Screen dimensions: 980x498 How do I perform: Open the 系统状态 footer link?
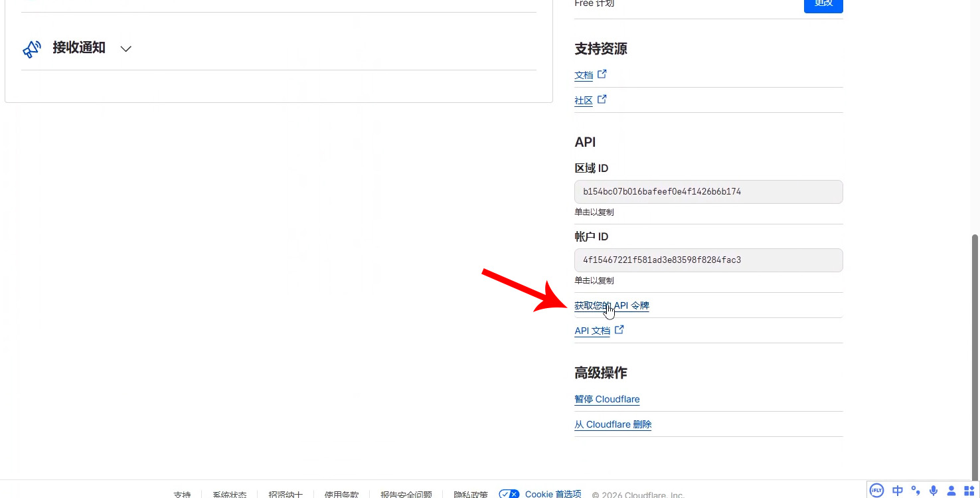(229, 495)
